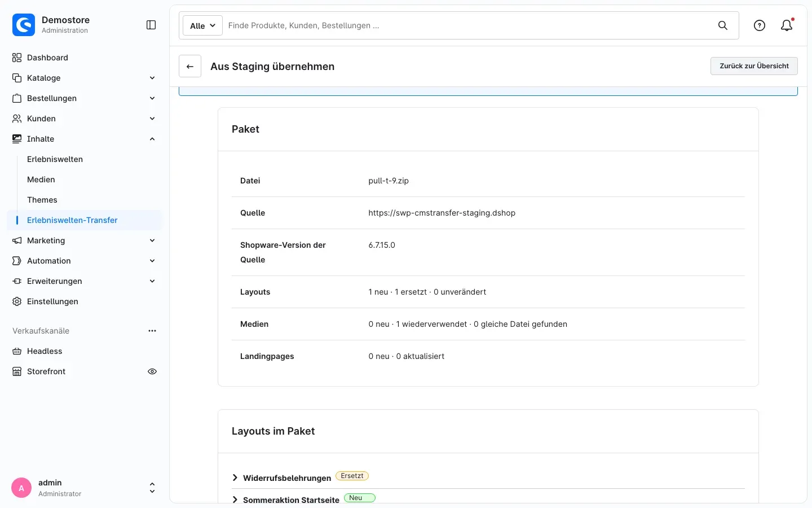Click the search magnifier icon
The width and height of the screenshot is (812, 508).
tap(722, 25)
